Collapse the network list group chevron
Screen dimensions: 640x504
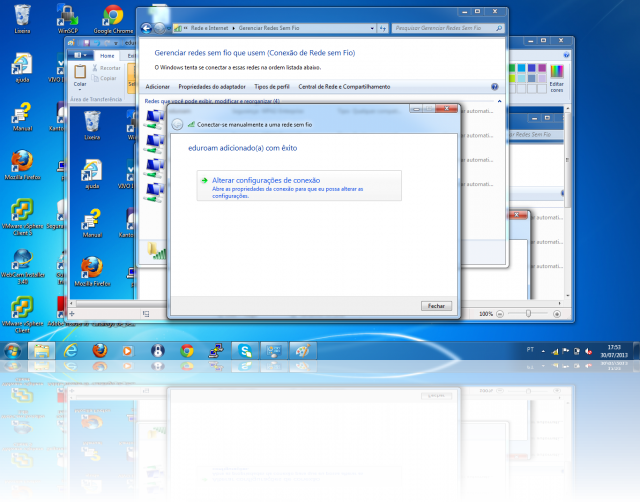(x=499, y=101)
